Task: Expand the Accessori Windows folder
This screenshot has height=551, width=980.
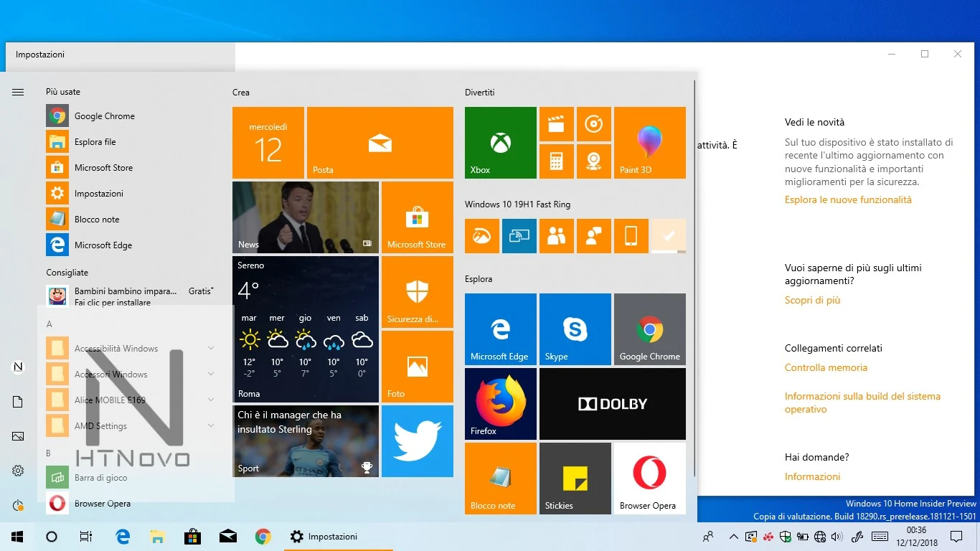Action: click(x=131, y=375)
